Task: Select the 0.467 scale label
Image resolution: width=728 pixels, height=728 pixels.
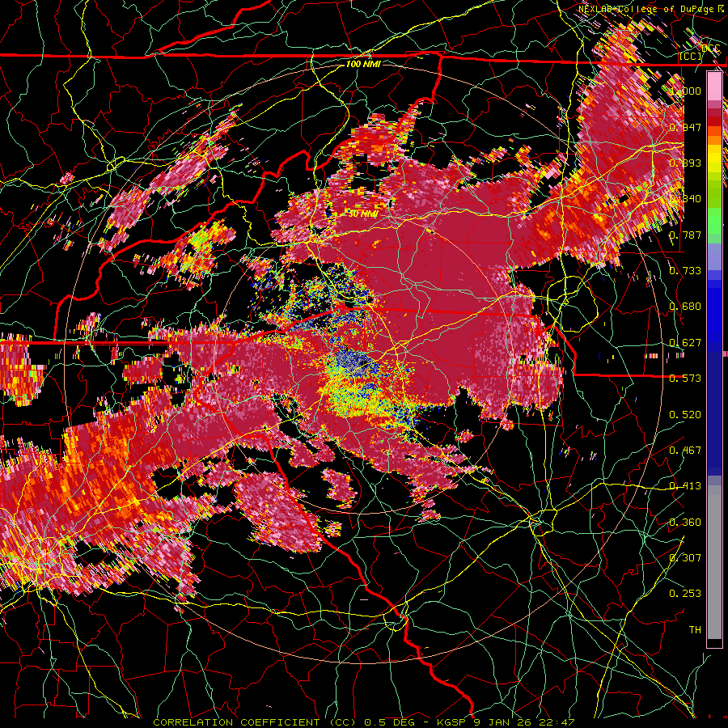Action: (685, 451)
